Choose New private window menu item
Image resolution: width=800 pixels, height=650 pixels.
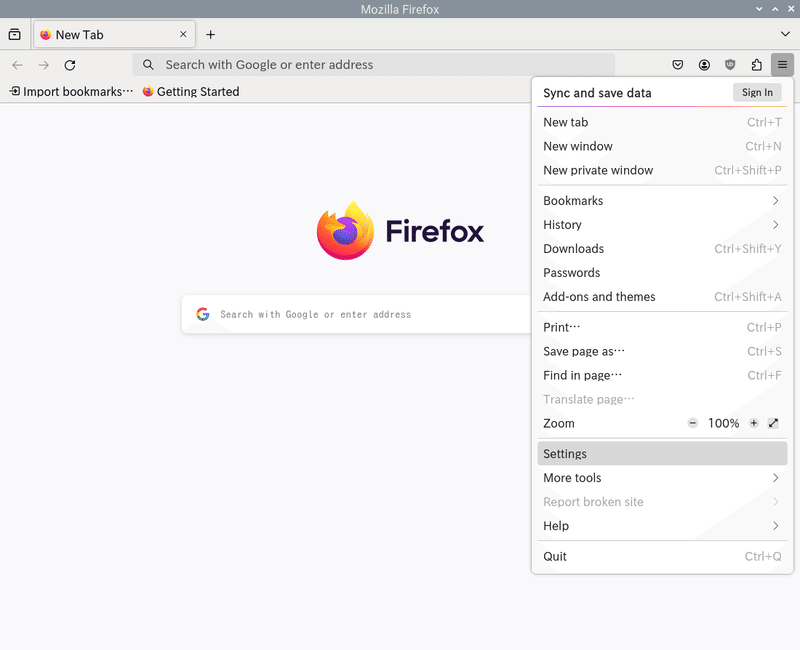[x=662, y=170]
